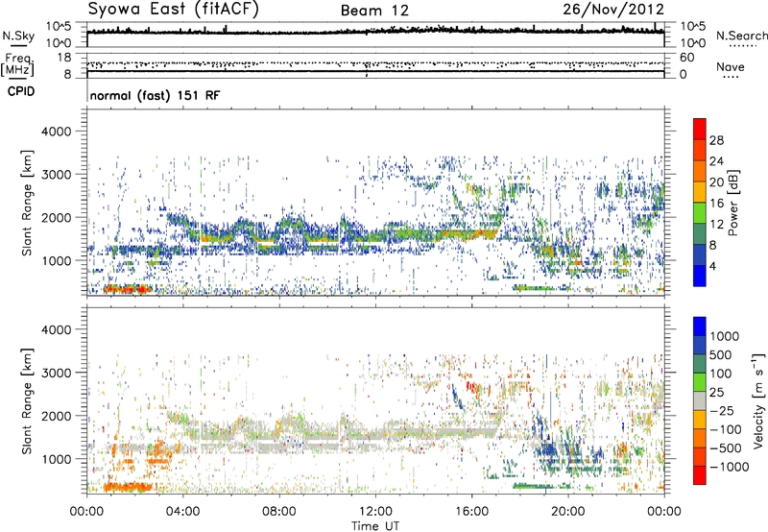Click the "12:00" time tick label
The width and height of the screenshot is (768, 532).
(375, 512)
